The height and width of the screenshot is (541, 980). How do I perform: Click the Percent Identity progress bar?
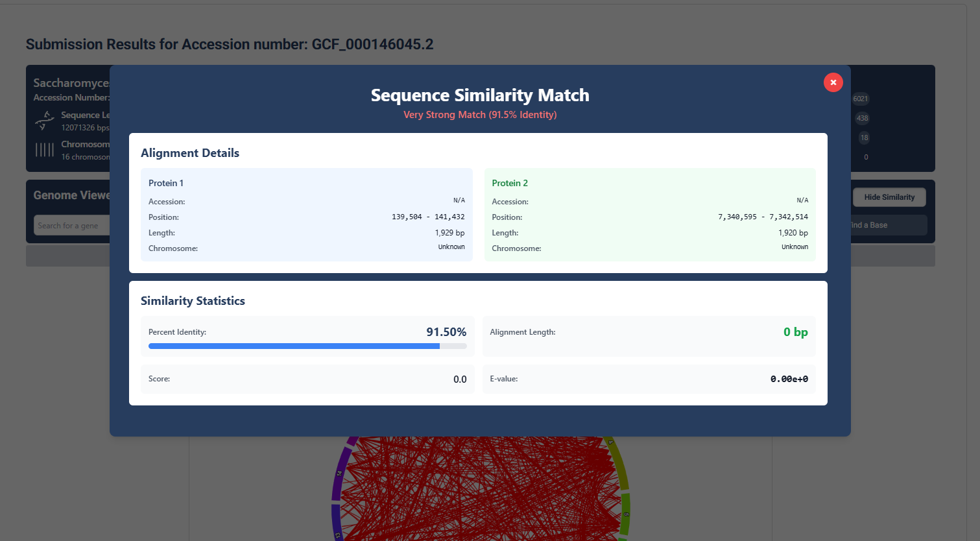click(307, 346)
